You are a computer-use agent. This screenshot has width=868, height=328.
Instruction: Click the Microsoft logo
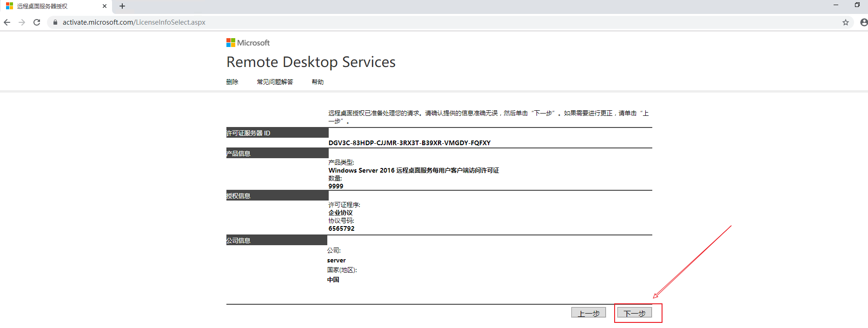coord(248,43)
